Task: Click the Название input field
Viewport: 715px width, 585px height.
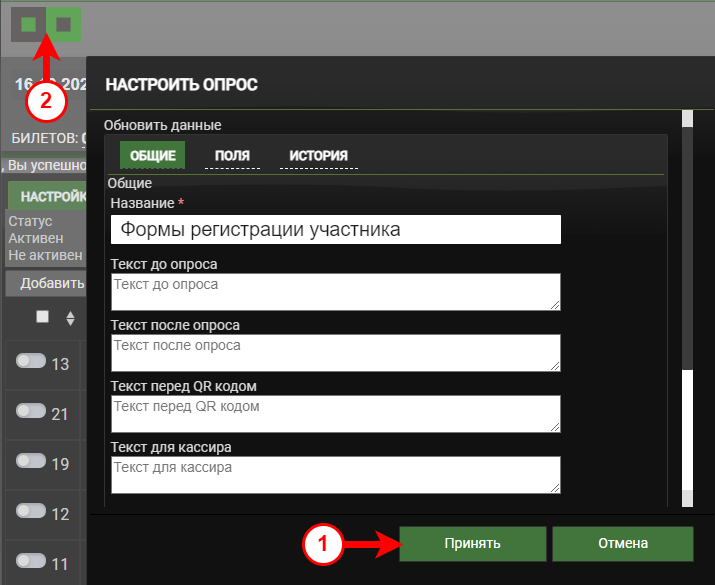Action: point(336,229)
